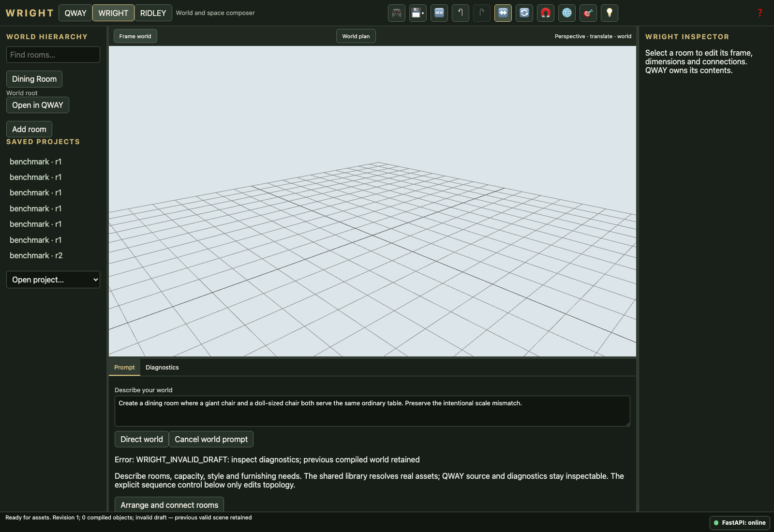Screen dimensions: 774x532
Task: Switch to the QWAY module tab
Action: (75, 13)
